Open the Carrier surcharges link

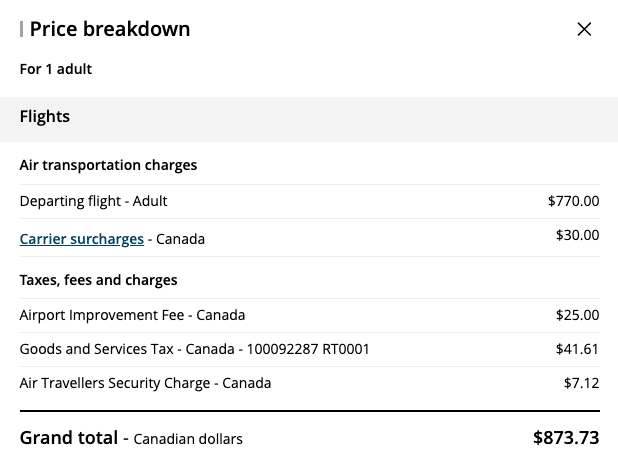(82, 239)
